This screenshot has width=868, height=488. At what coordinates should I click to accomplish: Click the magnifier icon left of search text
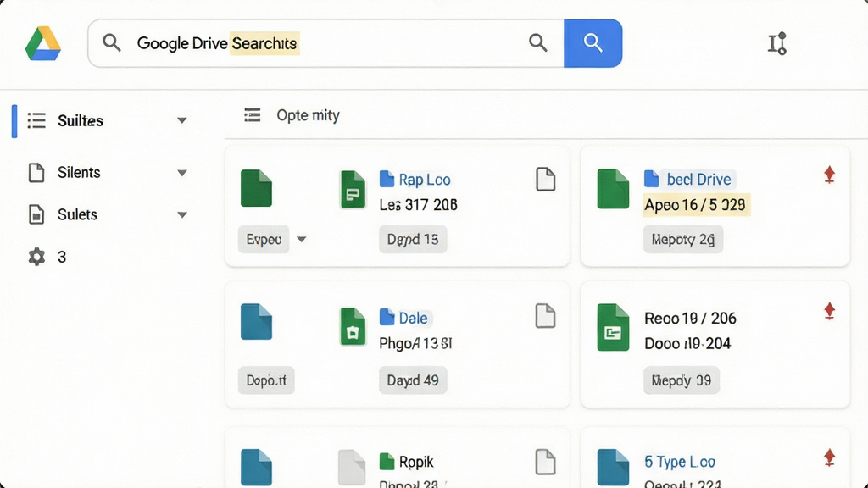coord(111,42)
